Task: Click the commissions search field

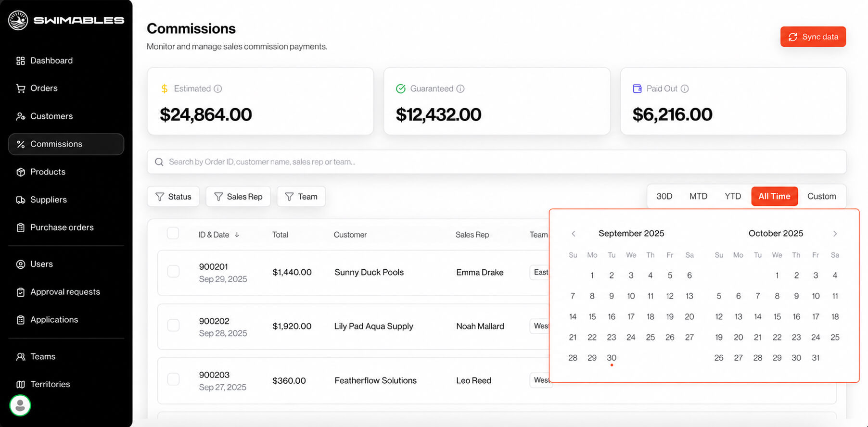Action: pyautogui.click(x=497, y=162)
